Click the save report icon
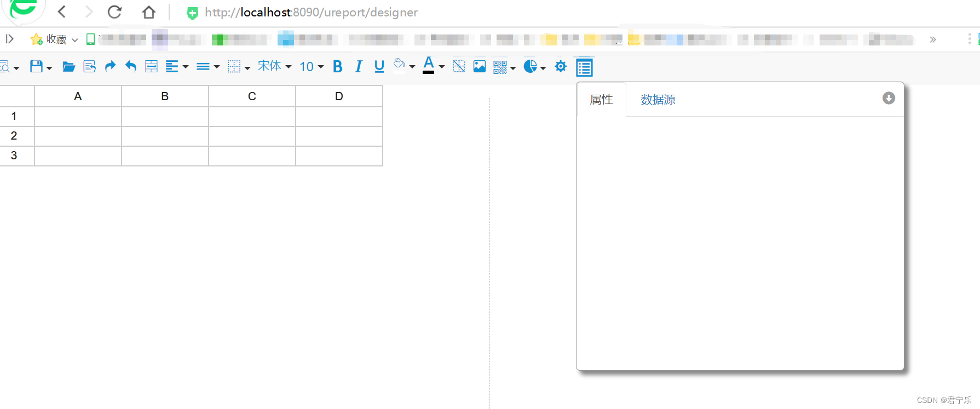 tap(36, 67)
